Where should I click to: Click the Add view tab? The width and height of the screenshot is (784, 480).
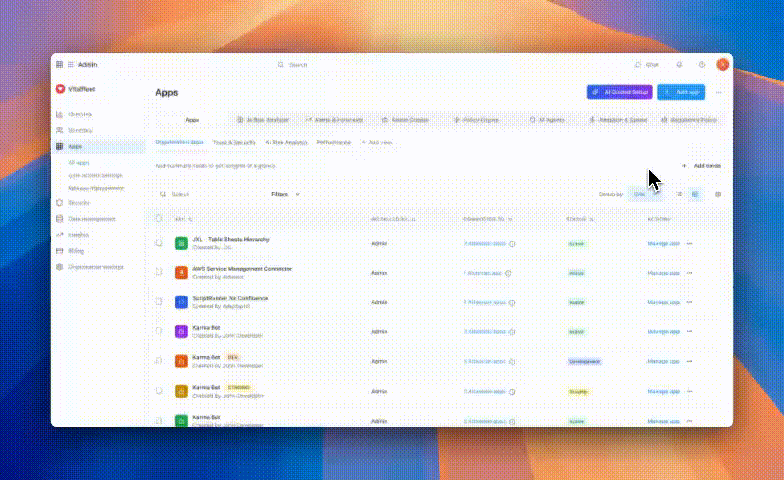pyautogui.click(x=377, y=142)
